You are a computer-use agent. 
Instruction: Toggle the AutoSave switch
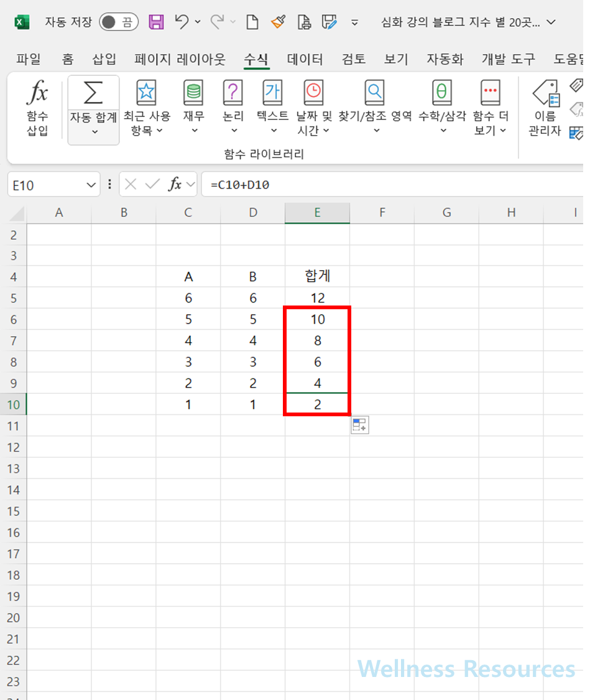[x=119, y=22]
